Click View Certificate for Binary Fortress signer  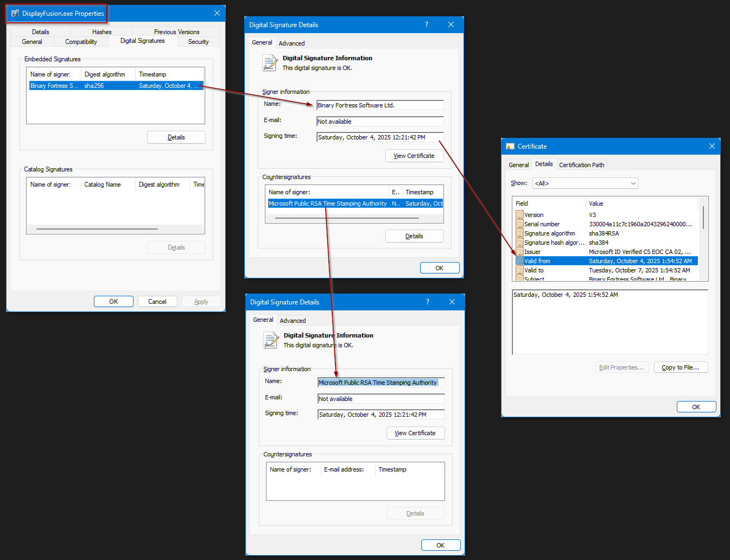(414, 156)
